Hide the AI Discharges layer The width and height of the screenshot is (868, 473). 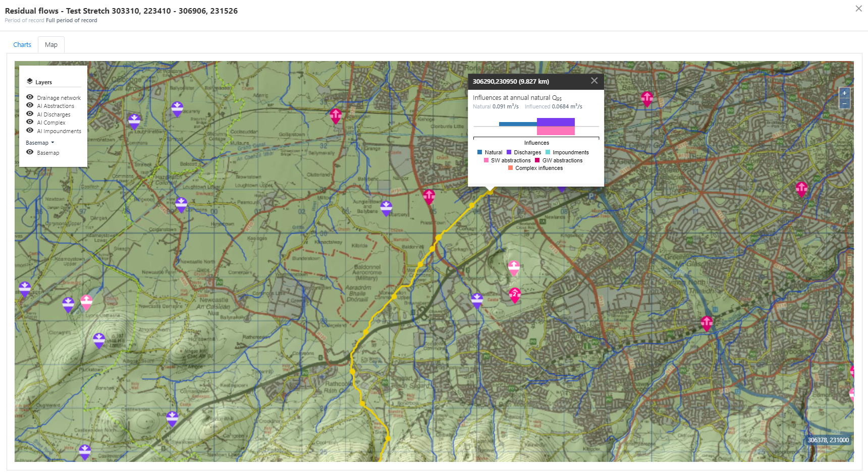coord(30,114)
